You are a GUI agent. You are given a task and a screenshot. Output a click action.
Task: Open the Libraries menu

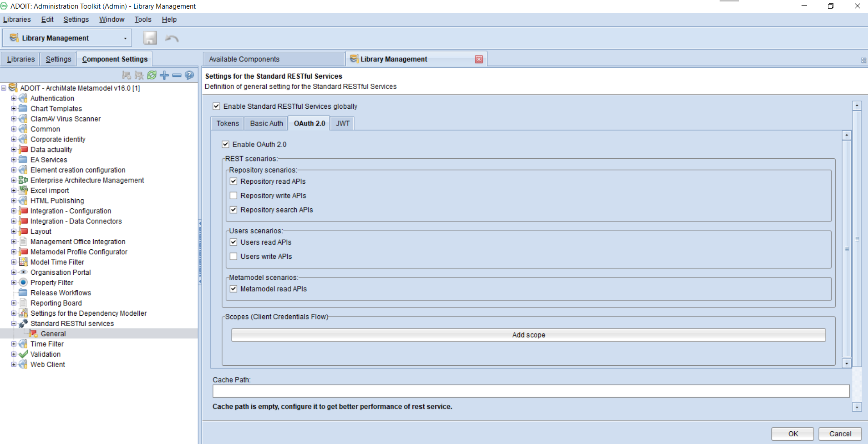click(17, 20)
